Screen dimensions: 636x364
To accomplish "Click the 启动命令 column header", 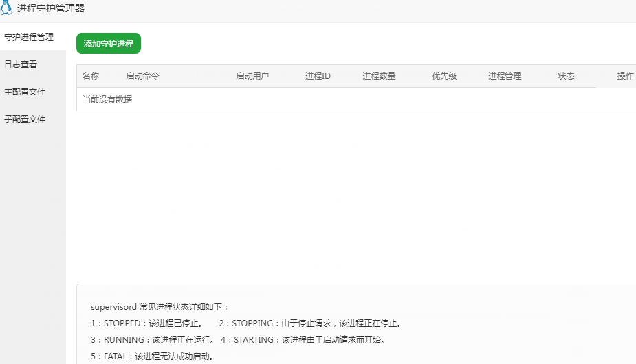I will click(142, 76).
